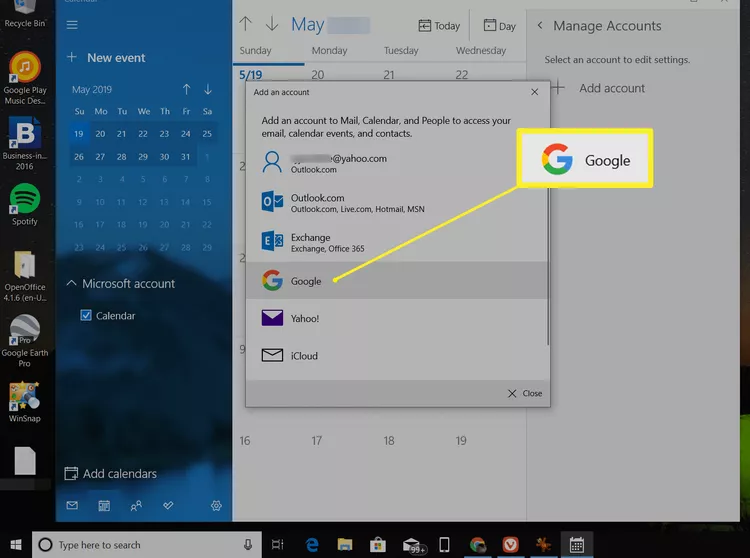Screen dimensions: 750x558
Task: Open Google Earth Pro desktop icon
Action: point(24,341)
